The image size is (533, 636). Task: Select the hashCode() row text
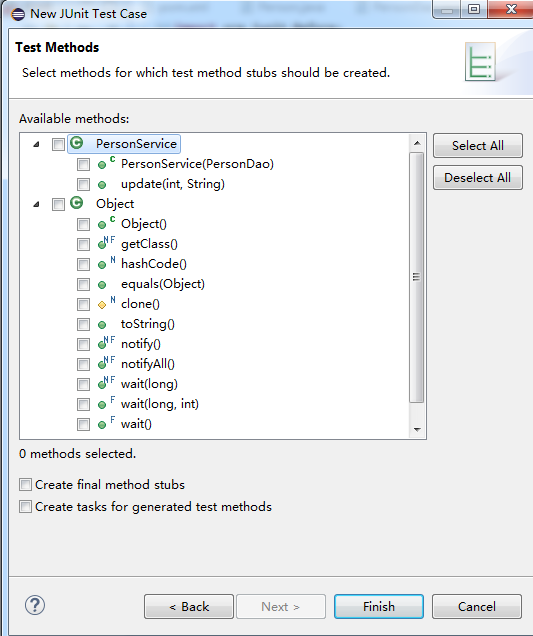click(154, 264)
